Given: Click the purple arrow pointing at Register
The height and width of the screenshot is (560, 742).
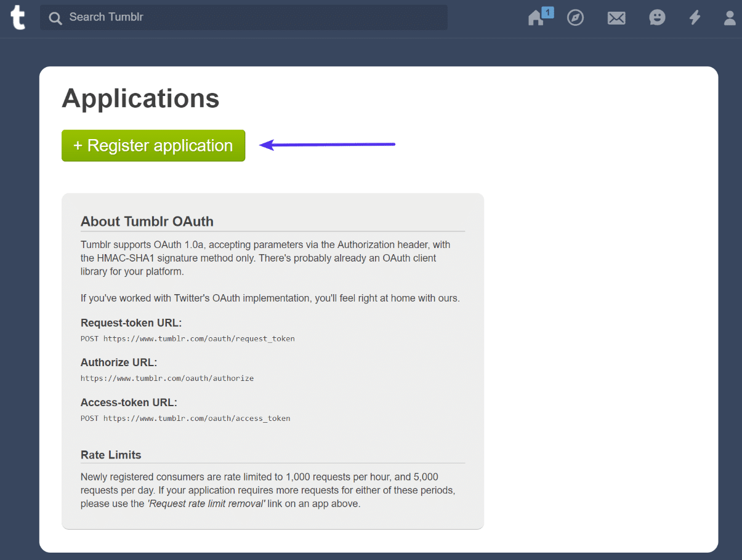Looking at the screenshot, I should [x=326, y=144].
